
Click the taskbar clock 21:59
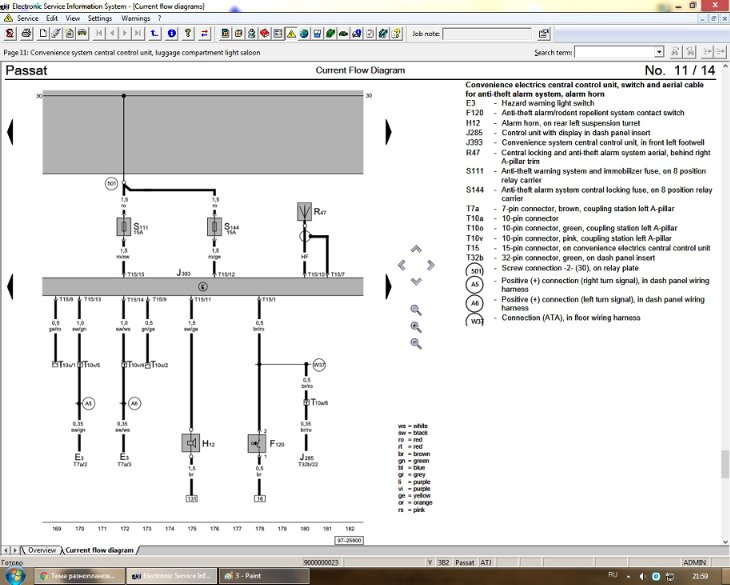700,576
